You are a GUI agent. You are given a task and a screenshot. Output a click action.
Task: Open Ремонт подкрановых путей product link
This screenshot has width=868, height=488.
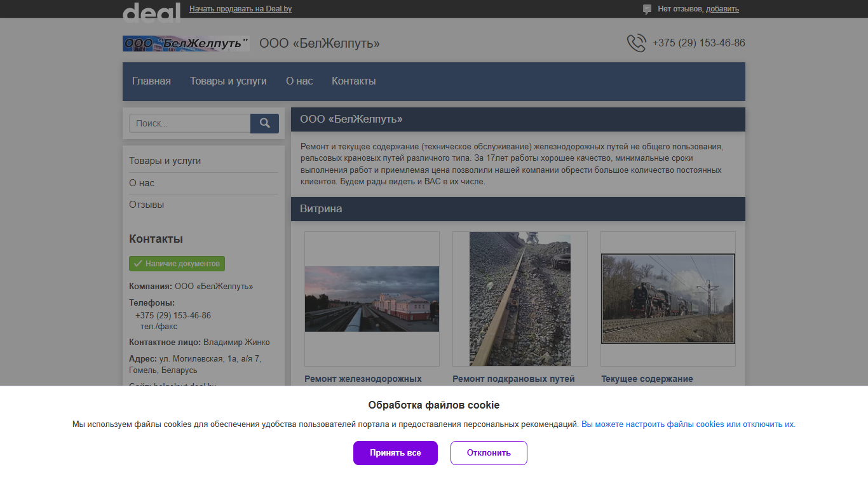click(513, 379)
